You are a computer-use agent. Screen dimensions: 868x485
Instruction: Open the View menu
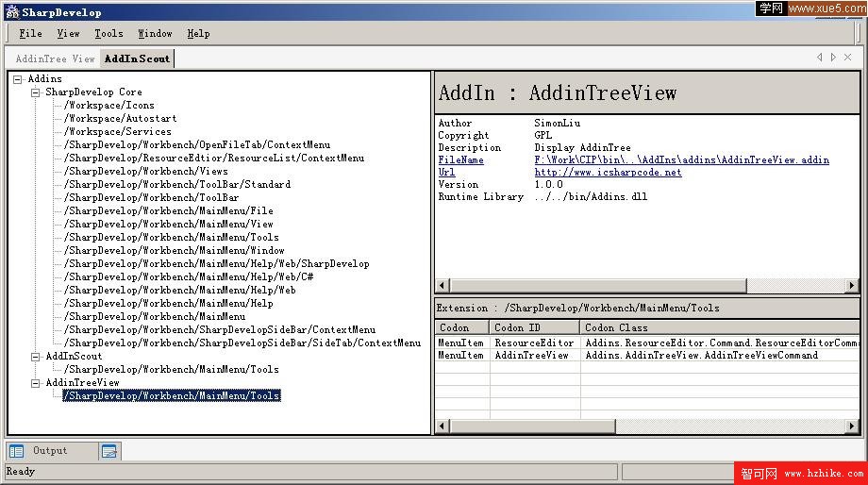point(68,34)
